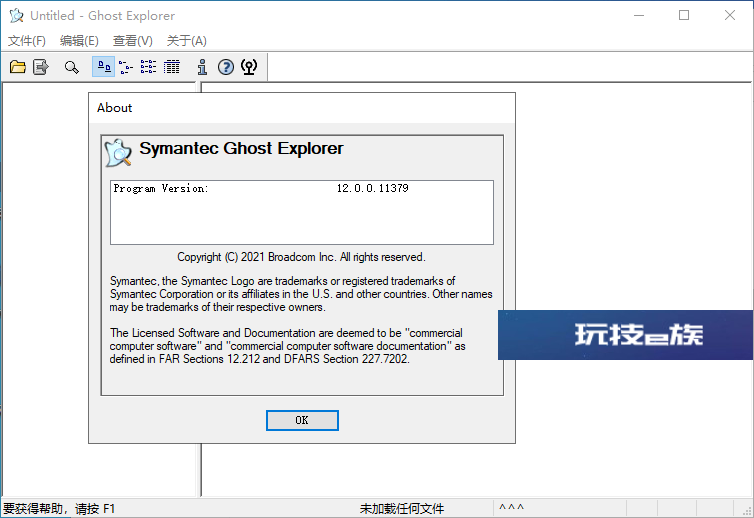Click status bar help text 请按 F1
This screenshot has width=754, height=518.
point(95,508)
